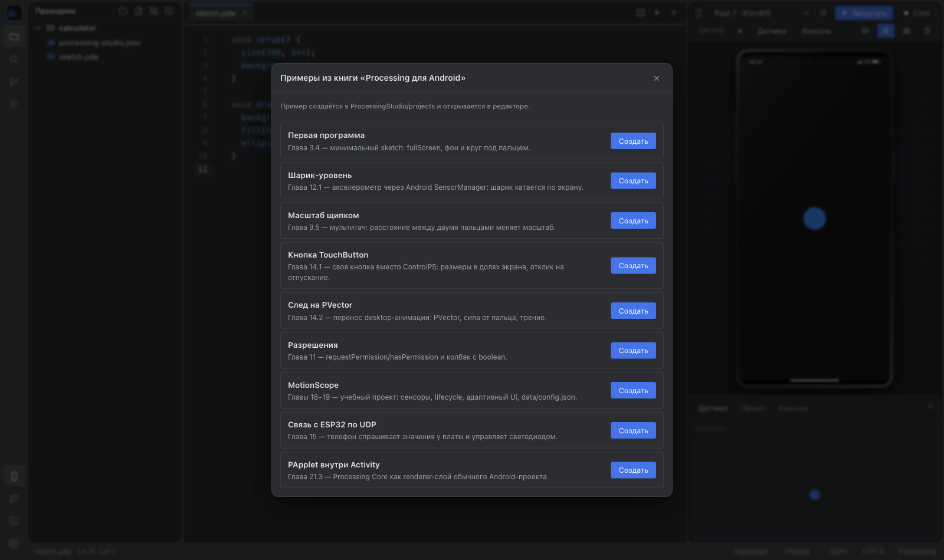Image resolution: width=944 pixels, height=560 pixels.
Task: Create the 'Масштаб щипком' example
Action: tap(633, 220)
